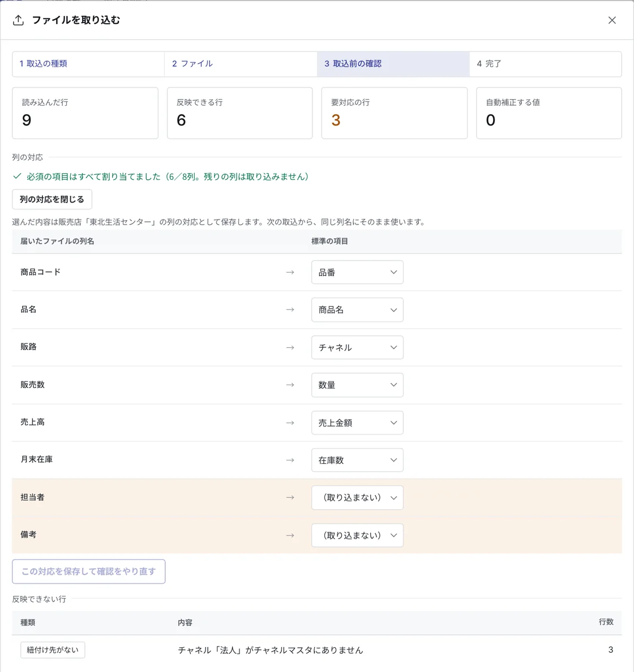Click the arrow icon in 商品コード row
This screenshot has width=634, height=672.
pos(290,272)
